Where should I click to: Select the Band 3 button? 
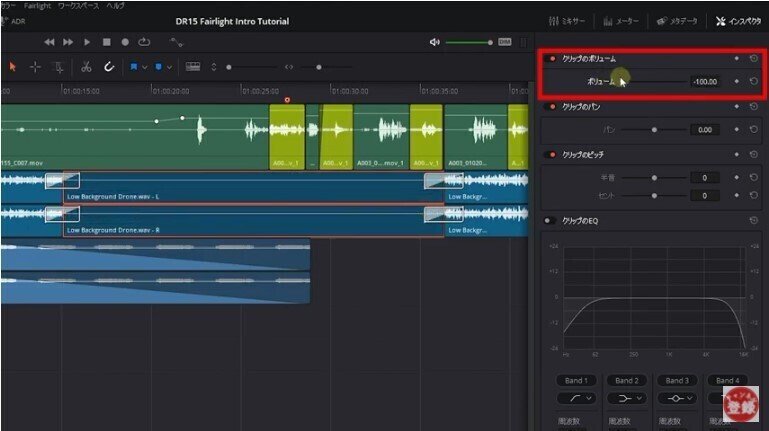point(677,380)
